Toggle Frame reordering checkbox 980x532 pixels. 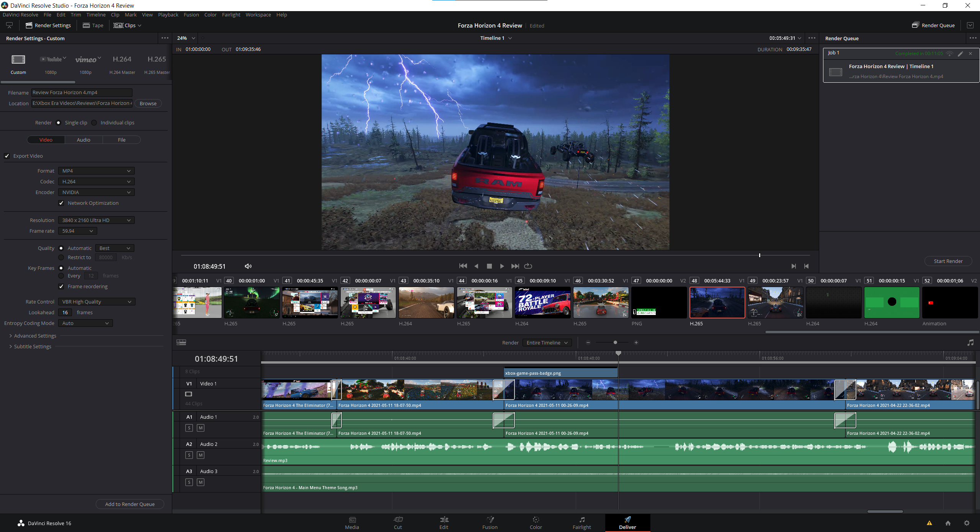[x=61, y=286]
